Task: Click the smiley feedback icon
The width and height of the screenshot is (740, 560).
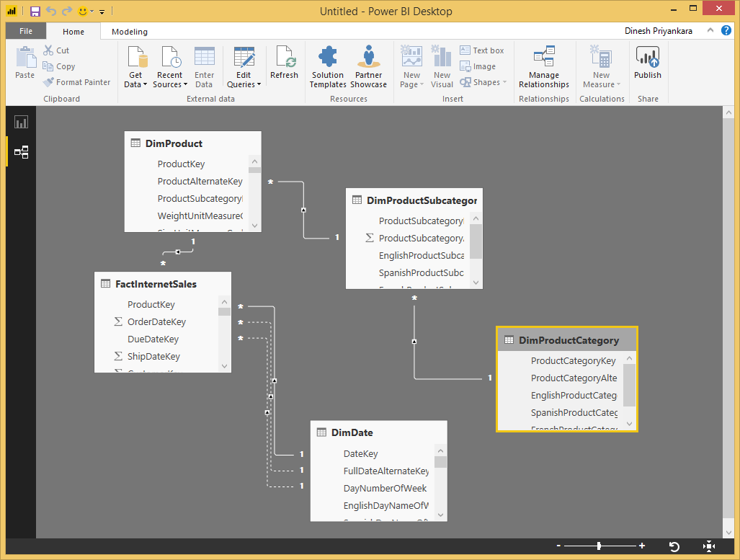Action: [x=83, y=11]
